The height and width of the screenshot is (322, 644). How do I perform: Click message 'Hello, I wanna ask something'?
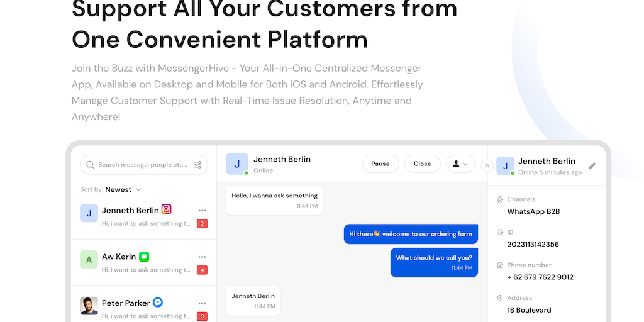click(274, 201)
